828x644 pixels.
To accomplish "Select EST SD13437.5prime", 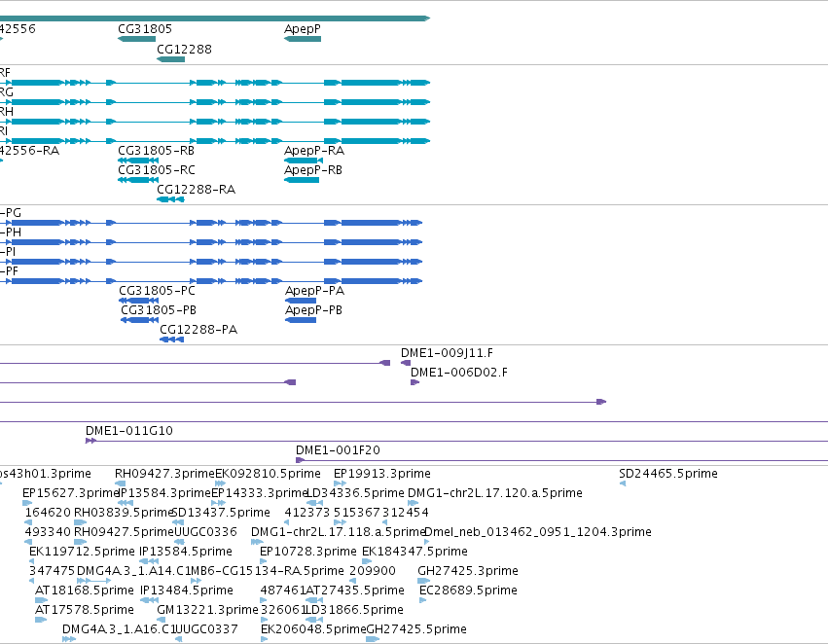I will [221, 513].
